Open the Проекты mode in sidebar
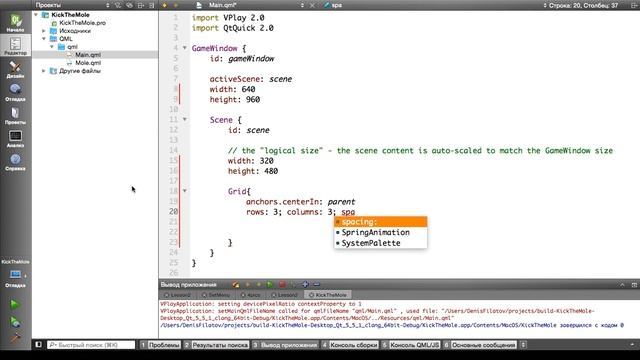 16,115
